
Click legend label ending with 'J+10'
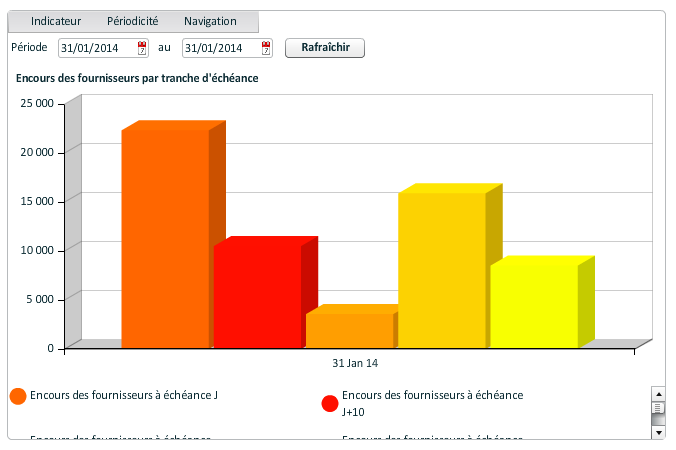[x=432, y=403]
